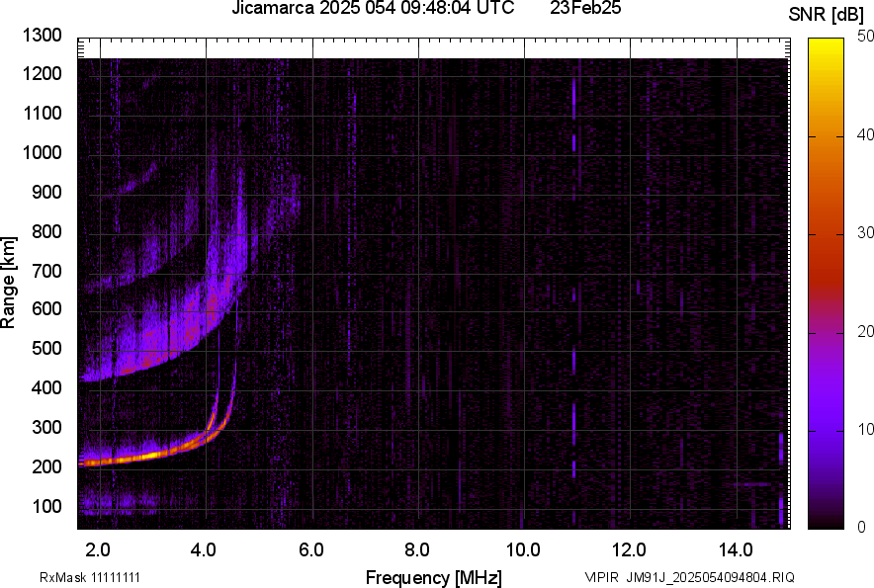Click the 10 colorbar tick label
The image size is (874, 588).
866,430
